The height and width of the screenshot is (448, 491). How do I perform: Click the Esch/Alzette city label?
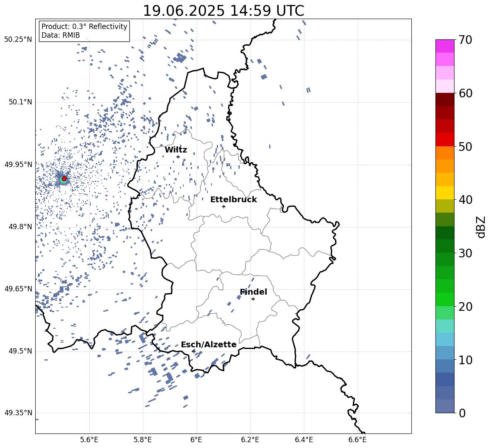[209, 345]
